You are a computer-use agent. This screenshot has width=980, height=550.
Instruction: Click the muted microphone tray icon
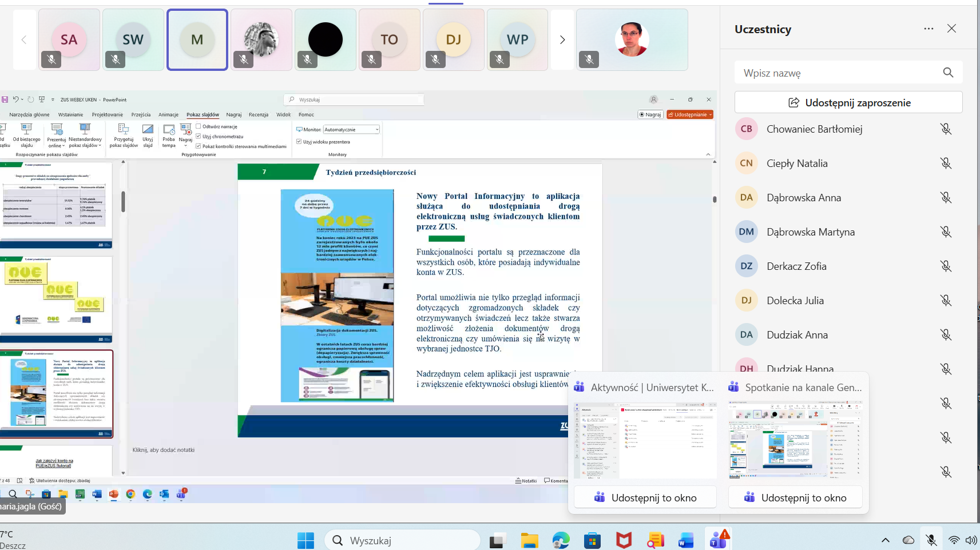931,540
